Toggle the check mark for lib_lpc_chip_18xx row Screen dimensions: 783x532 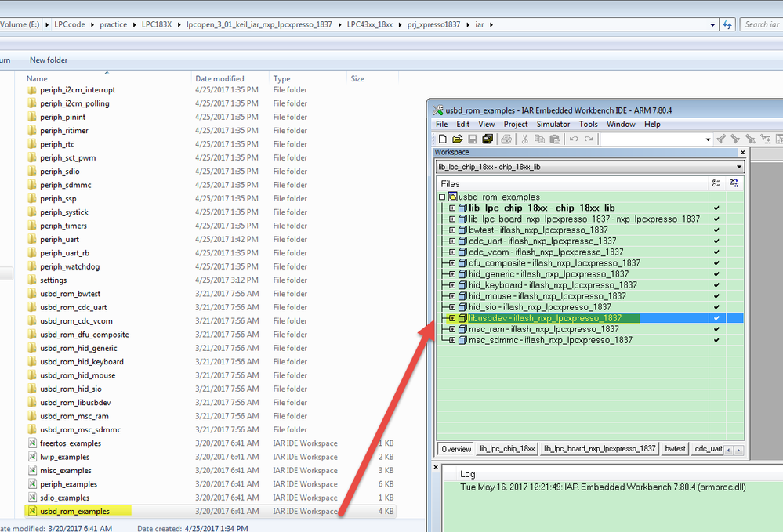point(716,208)
